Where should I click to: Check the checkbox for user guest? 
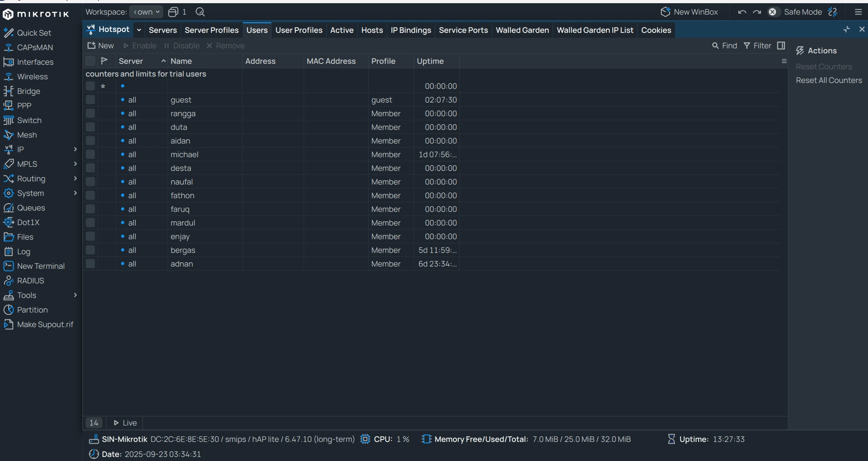click(91, 100)
